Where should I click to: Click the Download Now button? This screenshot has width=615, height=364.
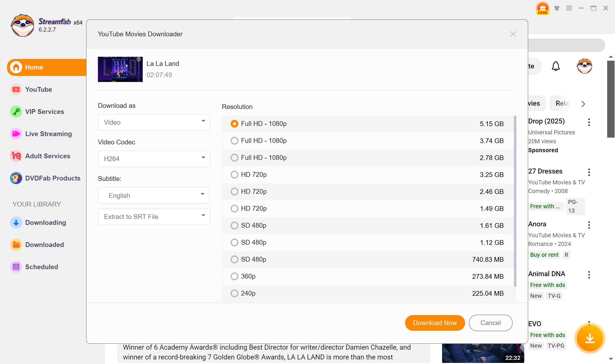pos(435,323)
